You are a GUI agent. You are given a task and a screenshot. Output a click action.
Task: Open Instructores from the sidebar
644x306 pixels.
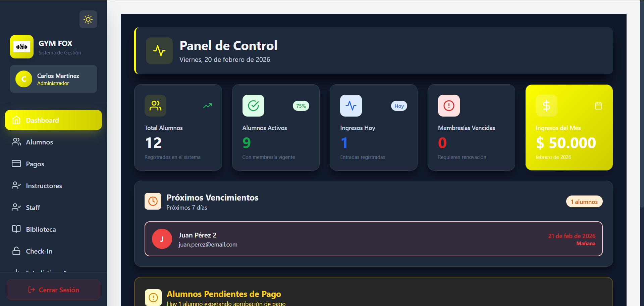44,186
